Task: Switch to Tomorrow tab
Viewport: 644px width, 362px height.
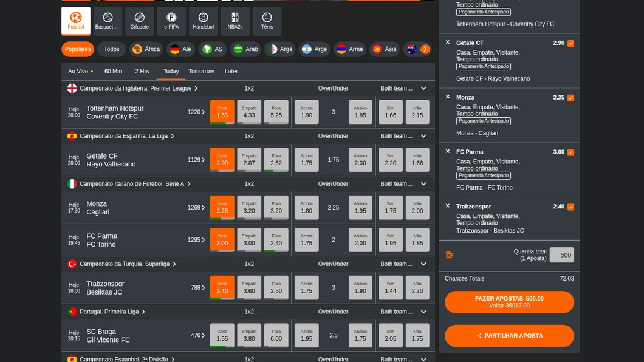Action: coord(201,72)
